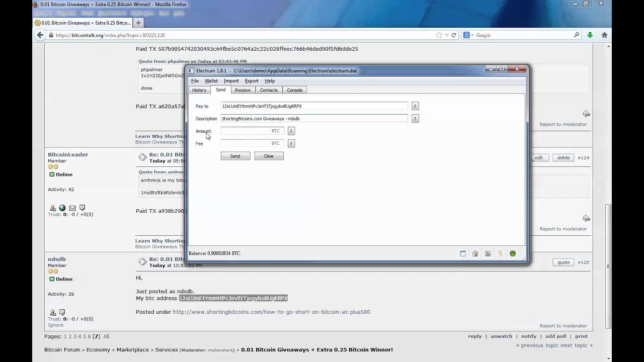Open Electrum Help menu
This screenshot has width=644, height=362.
click(x=270, y=81)
